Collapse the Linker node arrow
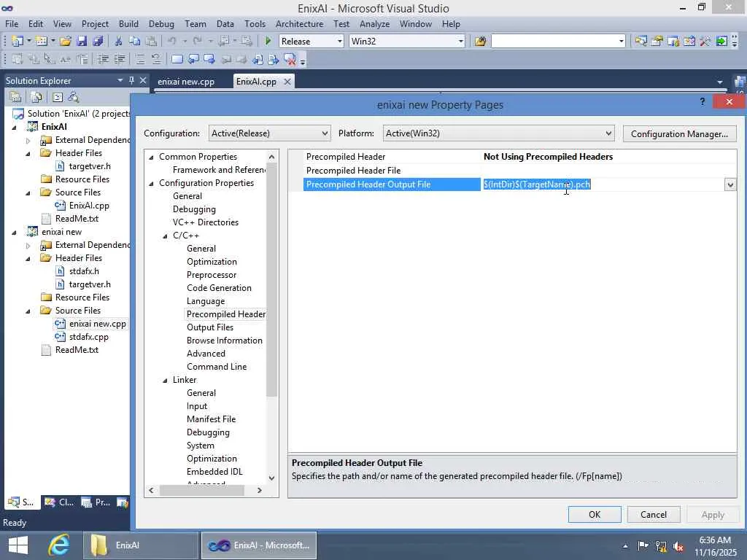 pos(166,380)
